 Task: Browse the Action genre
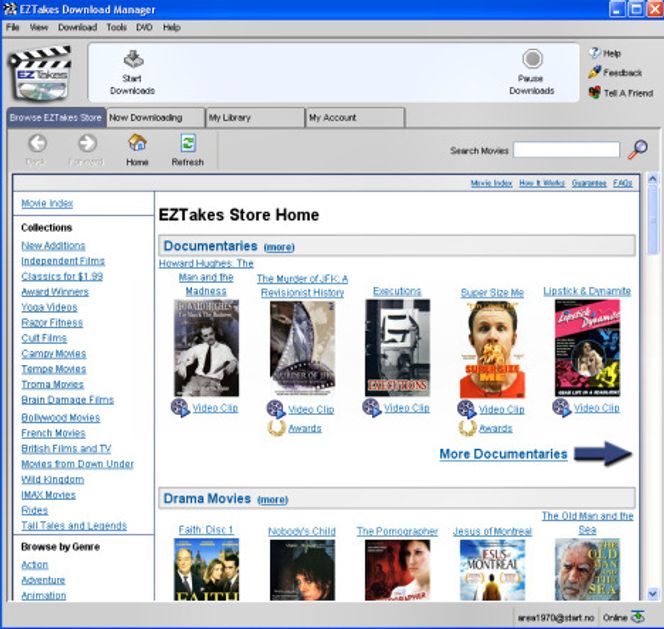tap(35, 565)
